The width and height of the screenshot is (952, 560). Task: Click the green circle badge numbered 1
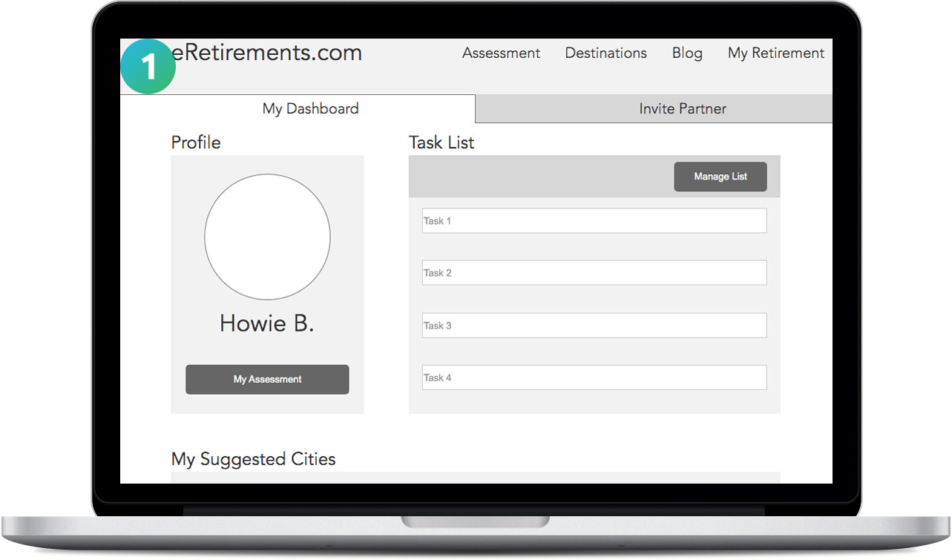click(148, 67)
